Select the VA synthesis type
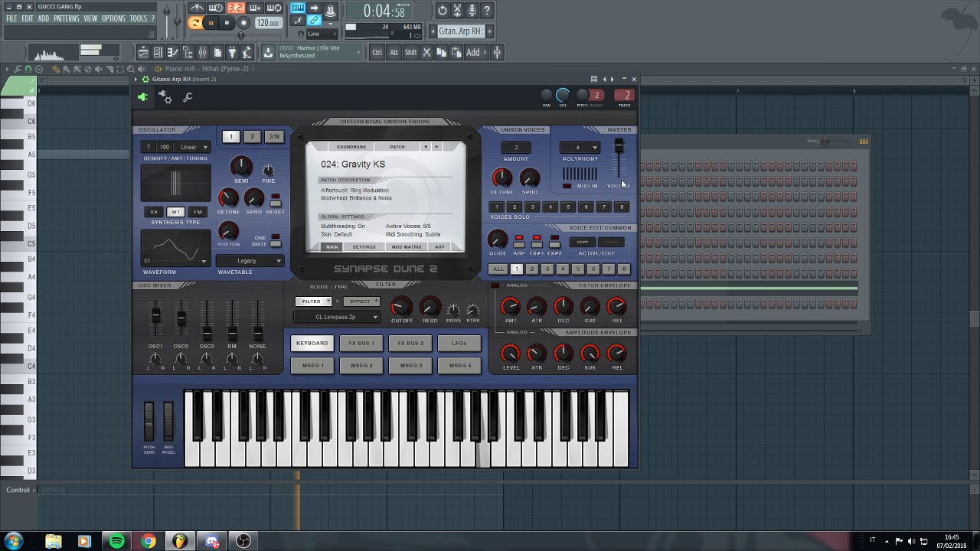This screenshot has height=551, width=980. pyautogui.click(x=154, y=212)
